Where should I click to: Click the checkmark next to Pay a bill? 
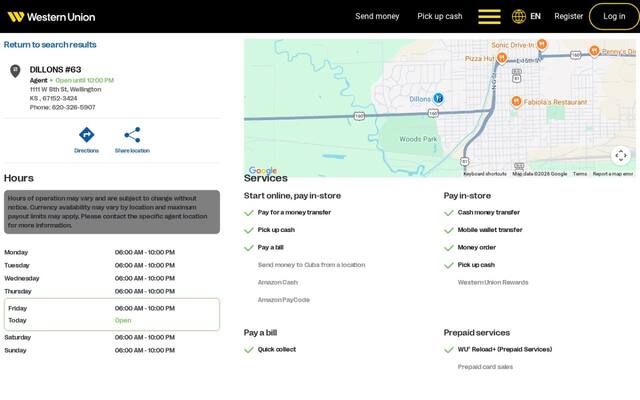(249, 248)
